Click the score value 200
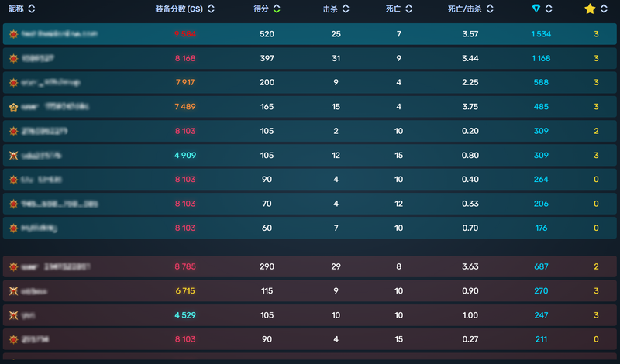Image resolution: width=620 pixels, height=364 pixels. [267, 83]
